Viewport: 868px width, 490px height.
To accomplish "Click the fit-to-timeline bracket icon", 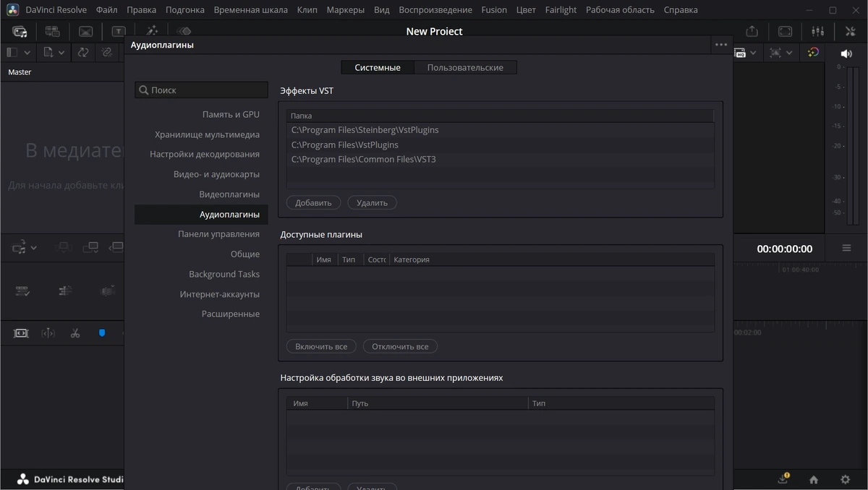I will [21, 333].
